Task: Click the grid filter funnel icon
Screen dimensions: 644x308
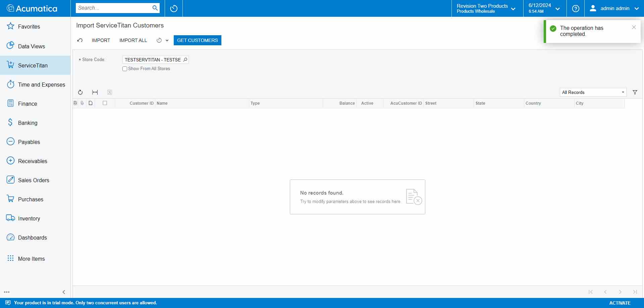Action: tap(635, 92)
